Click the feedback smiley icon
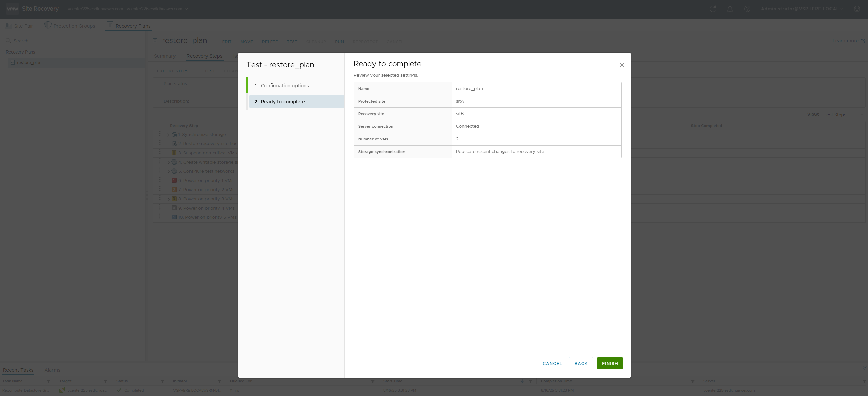868x396 pixels. (857, 9)
